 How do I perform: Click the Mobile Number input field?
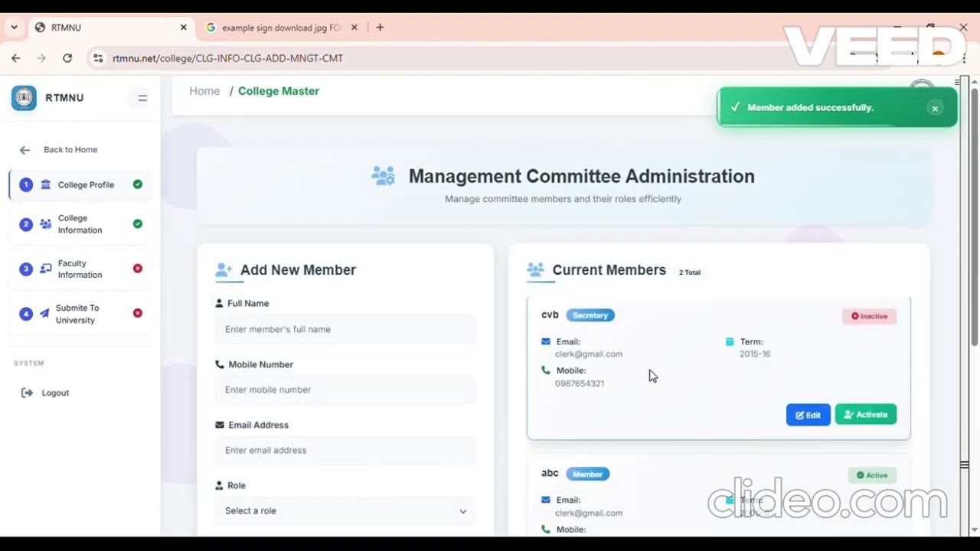coord(345,390)
